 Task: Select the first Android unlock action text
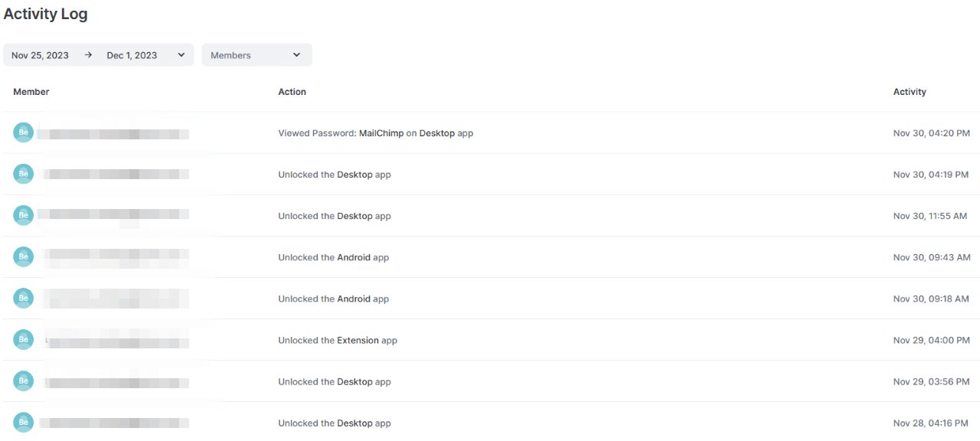(x=333, y=257)
